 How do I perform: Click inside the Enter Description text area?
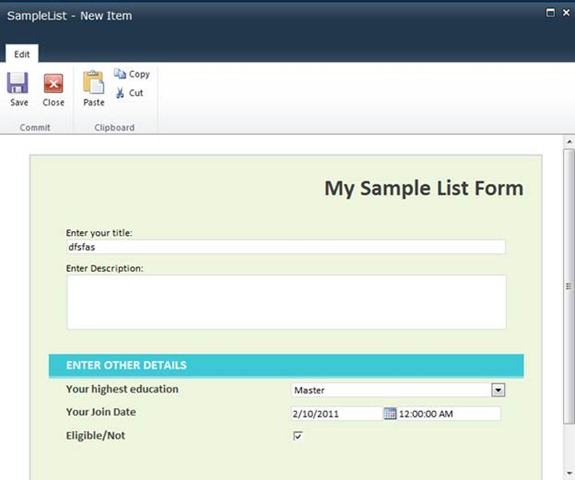click(286, 302)
